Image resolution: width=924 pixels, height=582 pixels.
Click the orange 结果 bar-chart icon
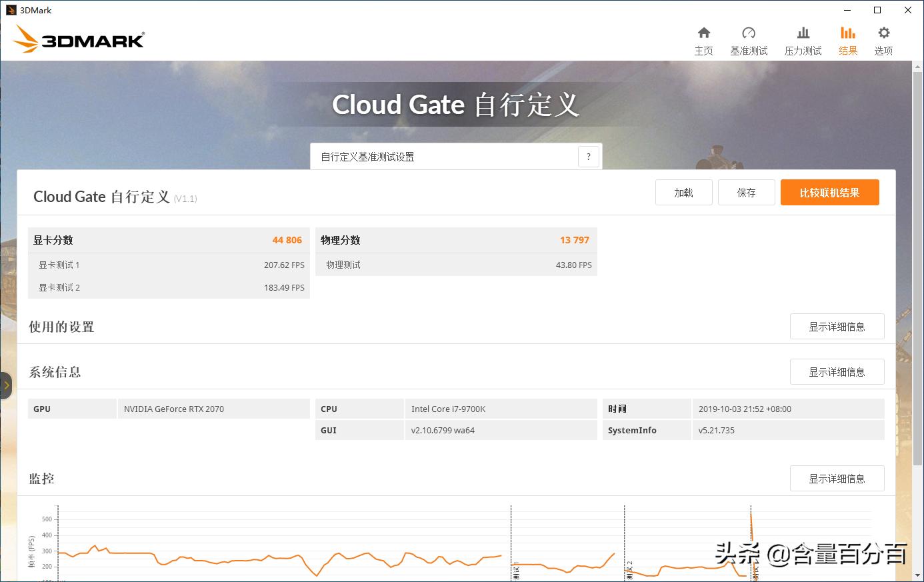(x=847, y=39)
